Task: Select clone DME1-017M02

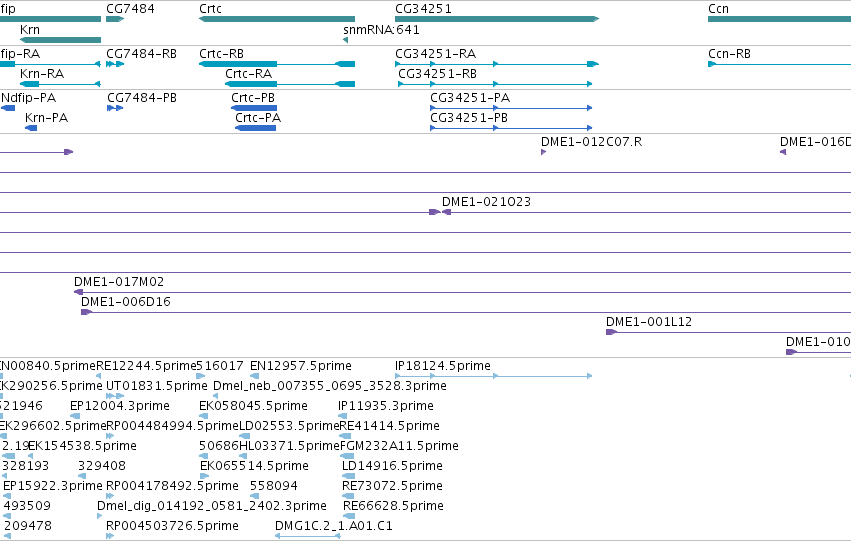Action: [x=119, y=282]
